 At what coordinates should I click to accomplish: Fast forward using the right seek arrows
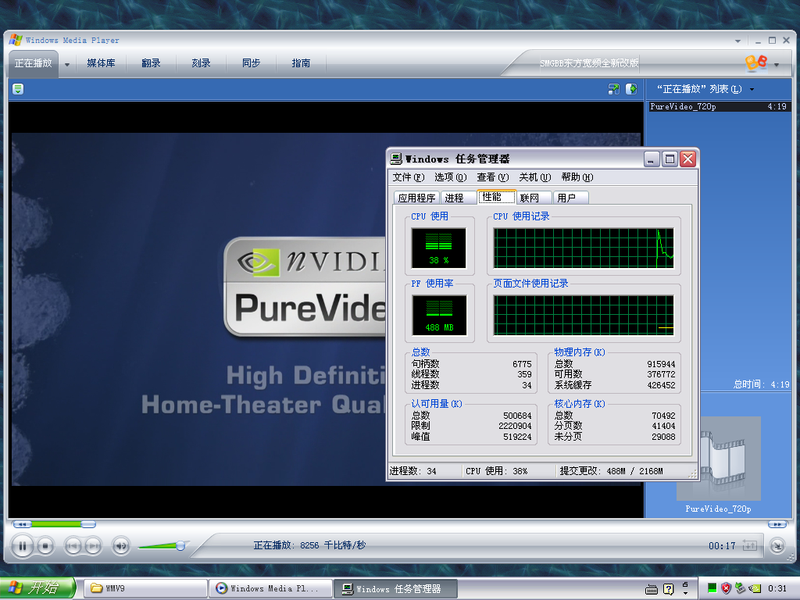pyautogui.click(x=778, y=524)
